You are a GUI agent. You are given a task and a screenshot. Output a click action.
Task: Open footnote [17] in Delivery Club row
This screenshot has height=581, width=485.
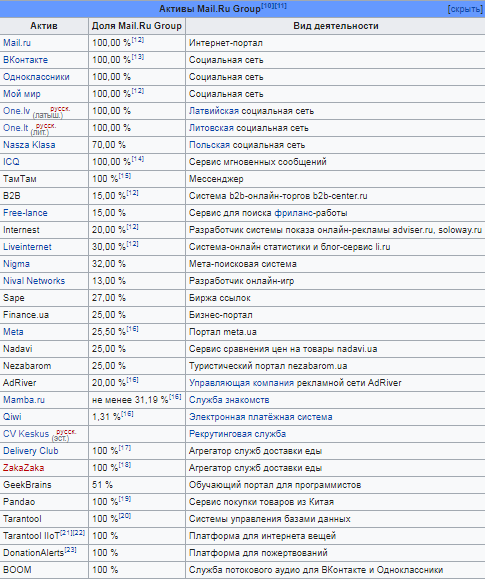point(125,448)
